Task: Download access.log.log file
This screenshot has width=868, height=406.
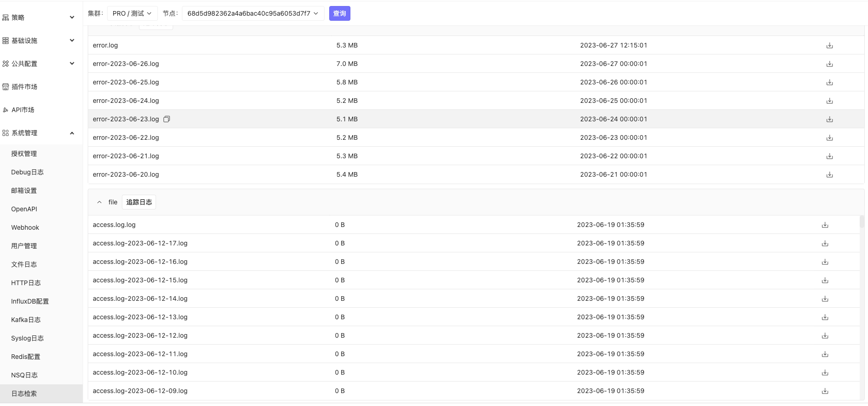Action: pyautogui.click(x=825, y=225)
